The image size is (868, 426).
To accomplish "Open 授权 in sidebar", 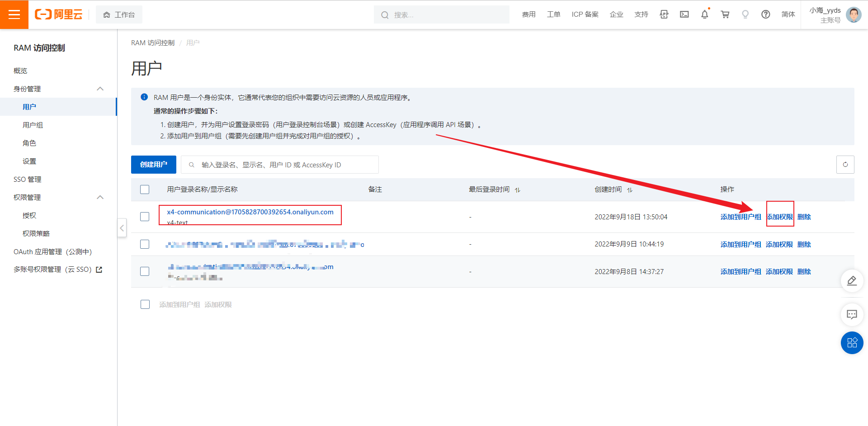I will coord(29,215).
